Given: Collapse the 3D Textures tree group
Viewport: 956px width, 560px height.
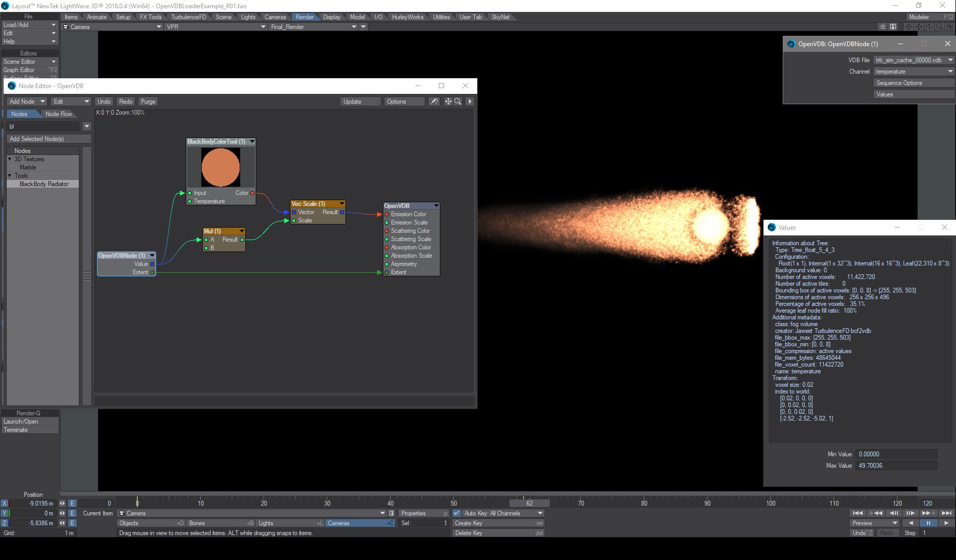Looking at the screenshot, I should [10, 159].
